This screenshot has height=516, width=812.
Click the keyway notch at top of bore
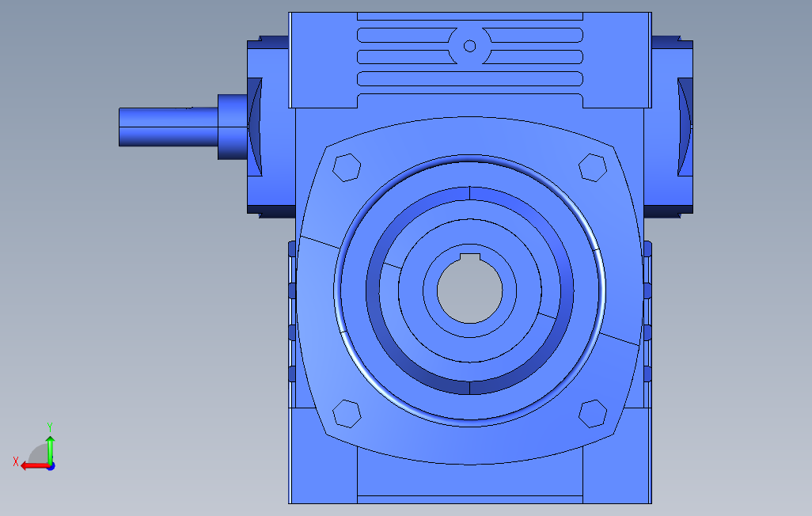point(469,257)
